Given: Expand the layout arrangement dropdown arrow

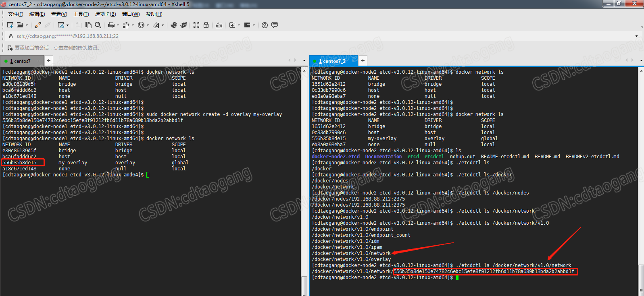Looking at the screenshot, I should pyautogui.click(x=254, y=25).
